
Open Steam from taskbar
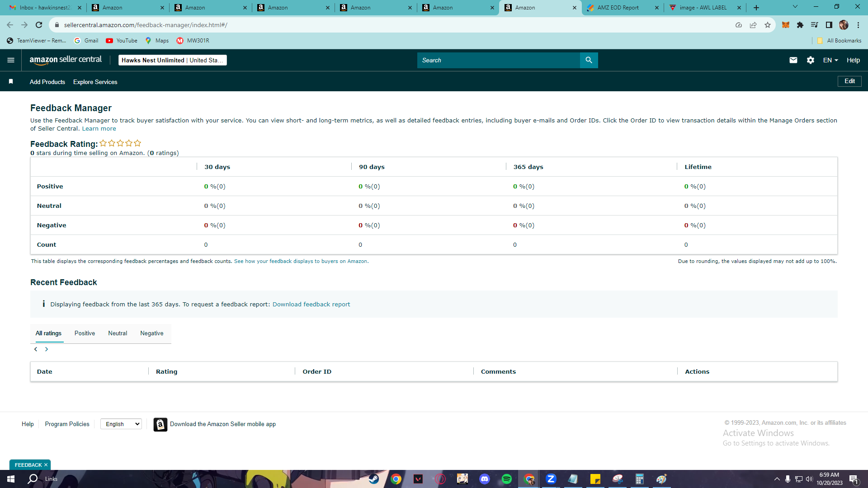(x=374, y=479)
